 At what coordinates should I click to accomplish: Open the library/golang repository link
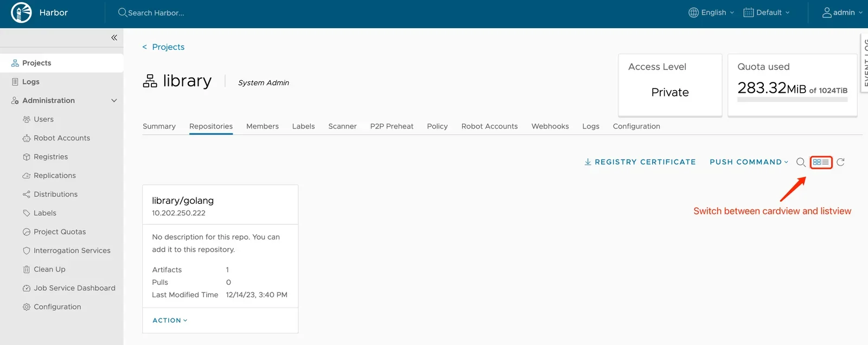pos(183,201)
